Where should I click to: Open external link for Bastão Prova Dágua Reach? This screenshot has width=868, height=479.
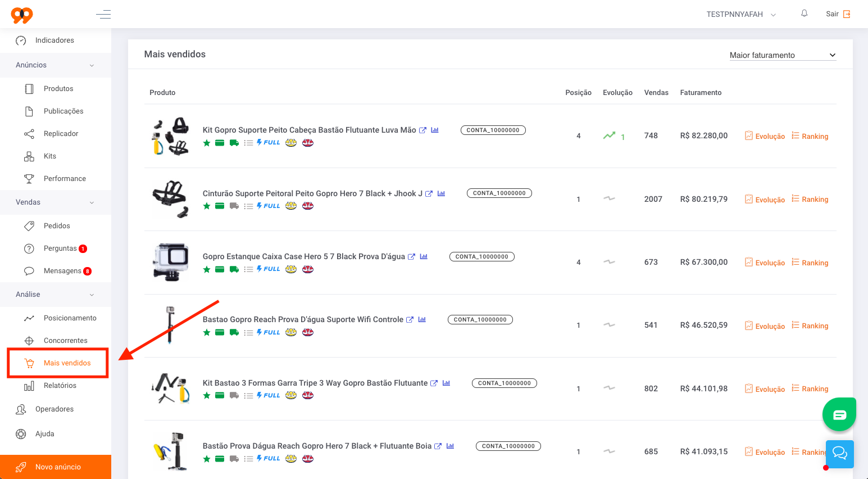(x=438, y=446)
